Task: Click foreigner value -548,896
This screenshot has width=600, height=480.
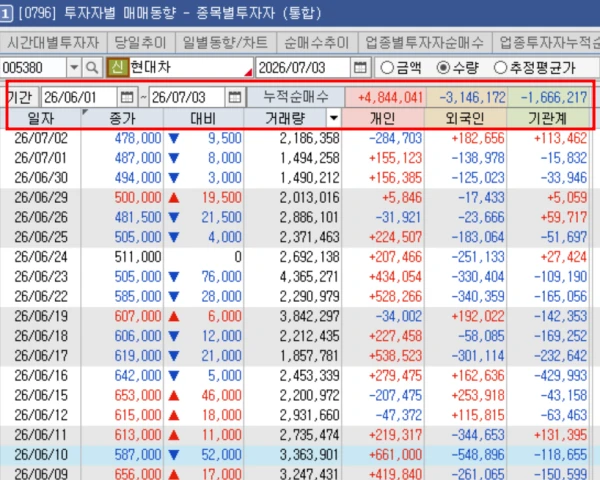Action: [478, 455]
